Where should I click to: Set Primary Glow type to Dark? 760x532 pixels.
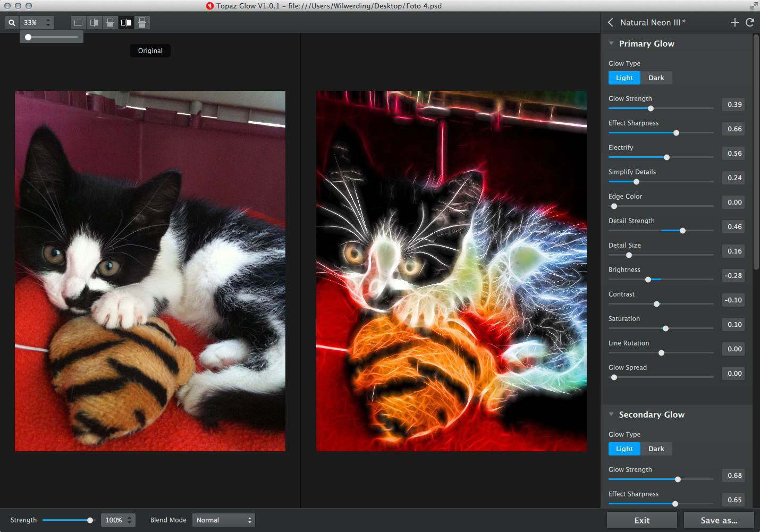coord(656,78)
